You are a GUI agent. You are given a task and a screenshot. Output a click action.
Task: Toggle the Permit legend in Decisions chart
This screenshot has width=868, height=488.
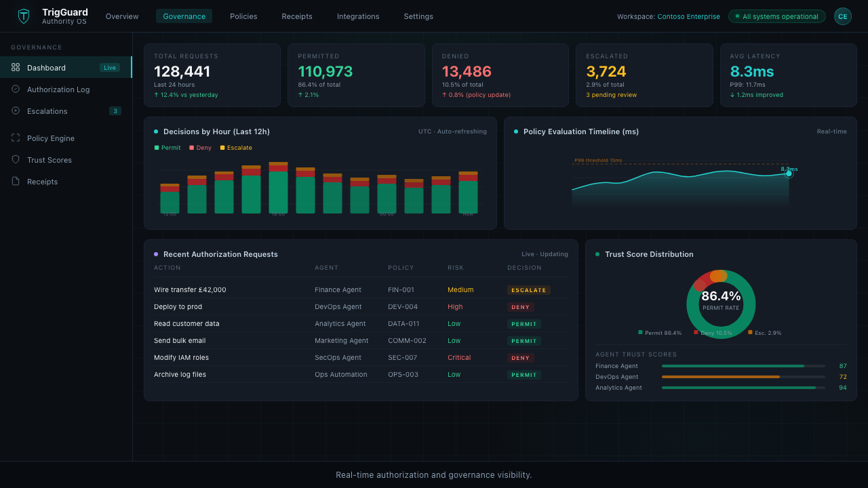coord(167,148)
